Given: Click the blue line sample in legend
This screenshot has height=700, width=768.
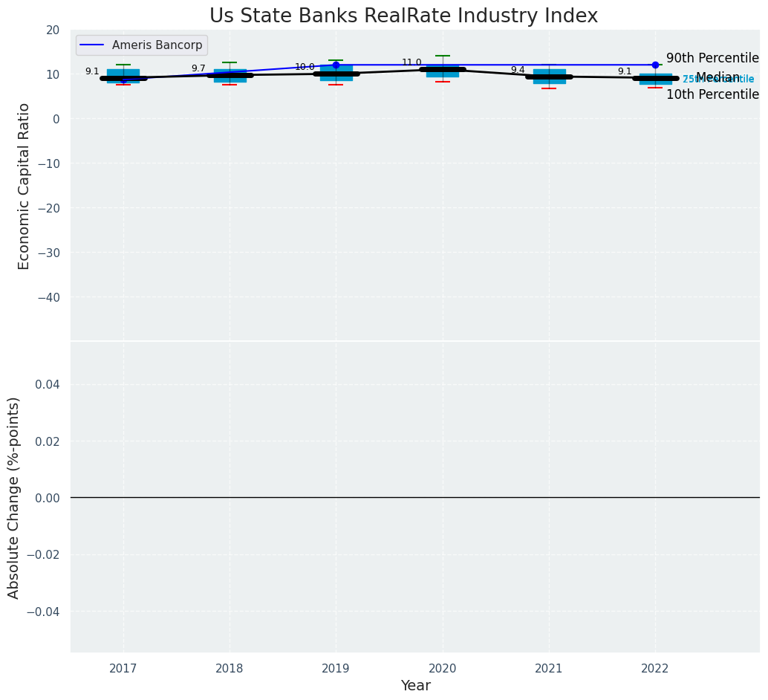Looking at the screenshot, I should pos(93,45).
